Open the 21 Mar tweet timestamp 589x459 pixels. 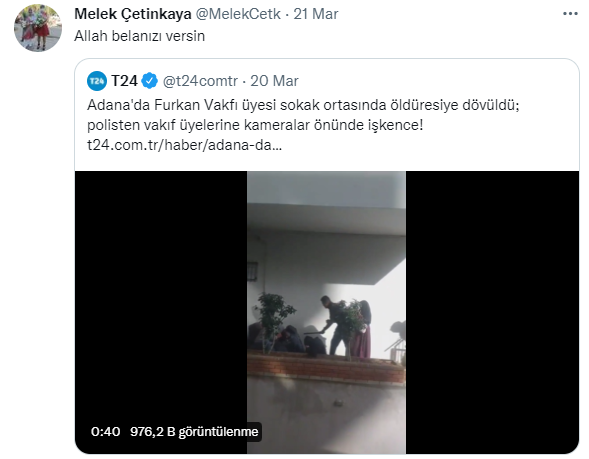point(316,14)
